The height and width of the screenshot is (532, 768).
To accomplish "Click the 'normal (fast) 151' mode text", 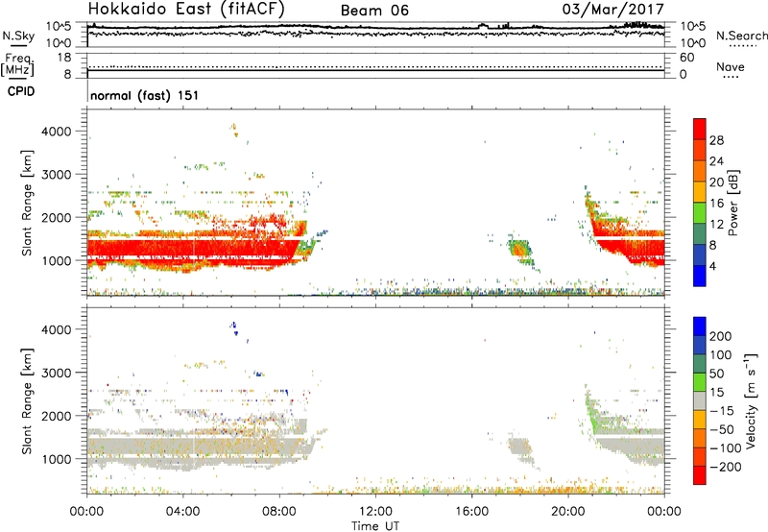I will (145, 95).
